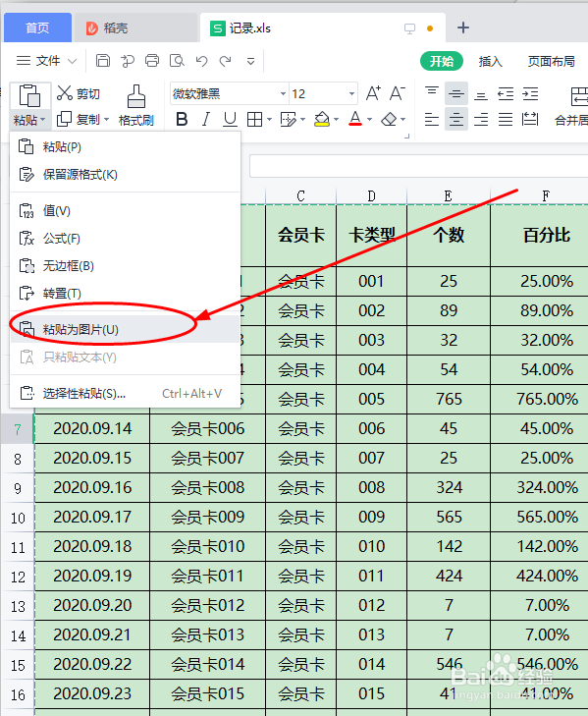Choose 公式(F) paste option

[x=125, y=239]
